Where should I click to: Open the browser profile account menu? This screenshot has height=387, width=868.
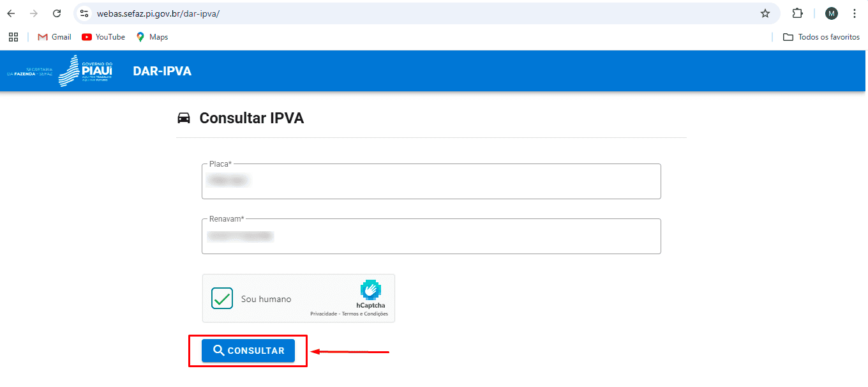(x=831, y=13)
